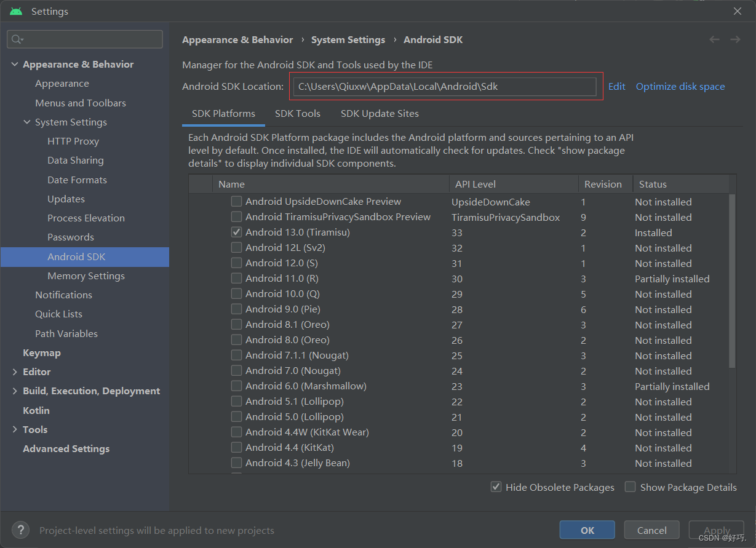Open Keymap settings page
The width and height of the screenshot is (756, 548).
click(x=42, y=352)
